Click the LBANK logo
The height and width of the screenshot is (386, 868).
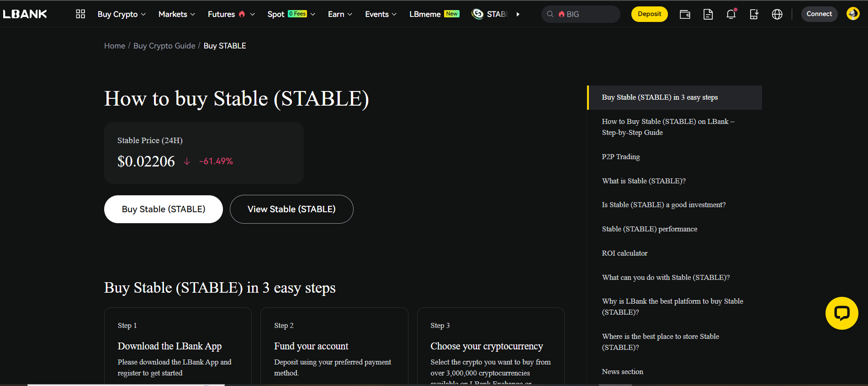point(25,14)
